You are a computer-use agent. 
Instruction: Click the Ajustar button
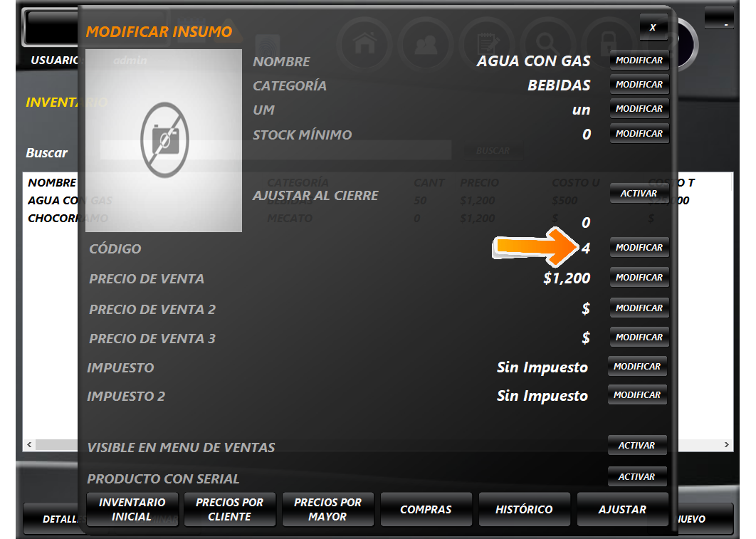tap(622, 510)
